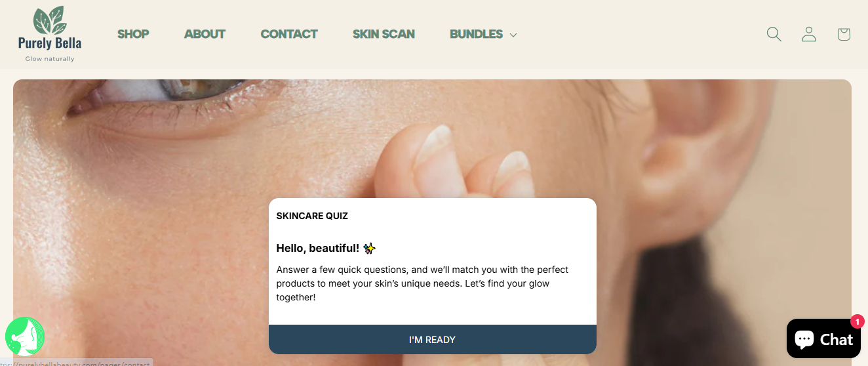Select the SKIN SCAN menu item
Image resolution: width=868 pixels, height=366 pixels.
click(384, 34)
